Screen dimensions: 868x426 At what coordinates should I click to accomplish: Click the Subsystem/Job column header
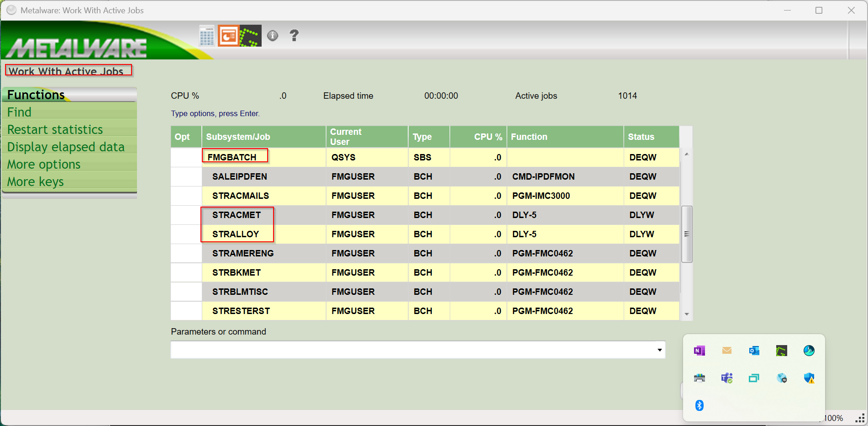pos(264,137)
